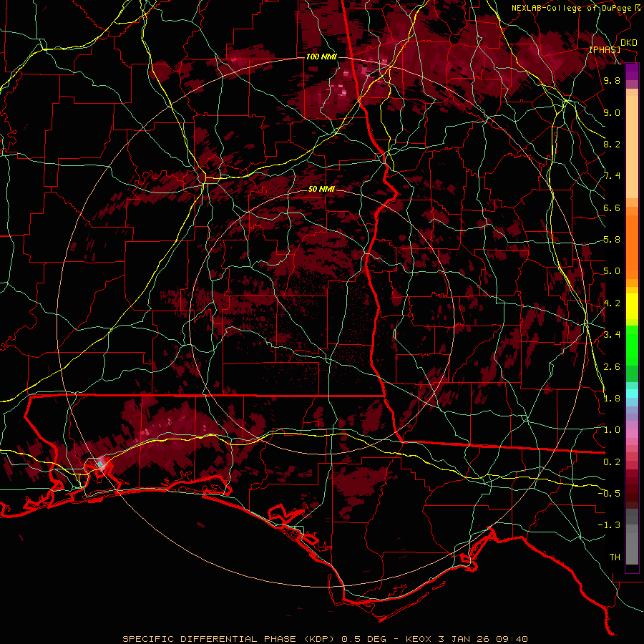The image size is (644, 644).
Task: Click the 8.2 legend value
Action: (x=612, y=144)
